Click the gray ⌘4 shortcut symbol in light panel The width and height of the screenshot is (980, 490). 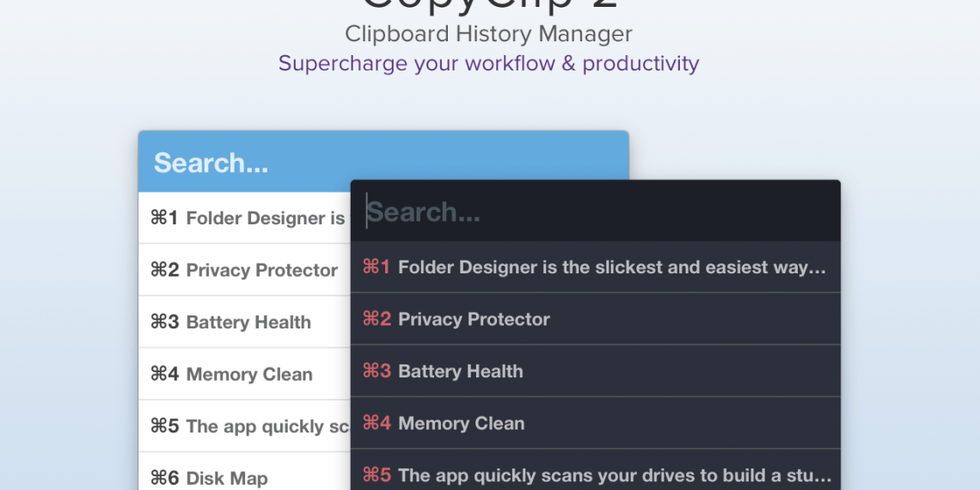[164, 374]
